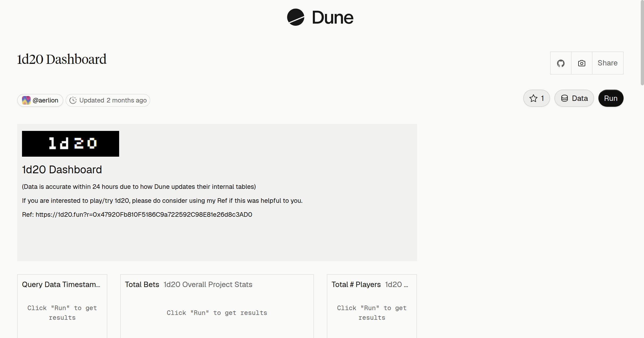Click the clock icon beside Updated
This screenshot has width=644, height=338.
[73, 100]
